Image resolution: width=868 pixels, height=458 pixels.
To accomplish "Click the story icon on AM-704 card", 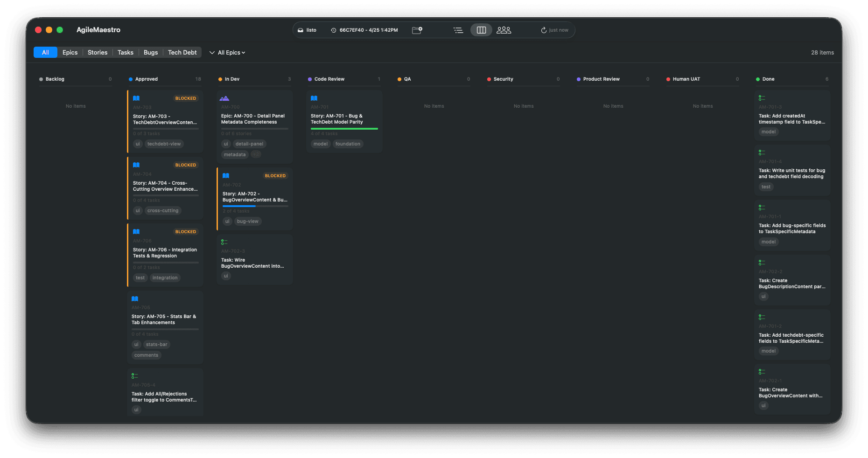I will (x=136, y=165).
